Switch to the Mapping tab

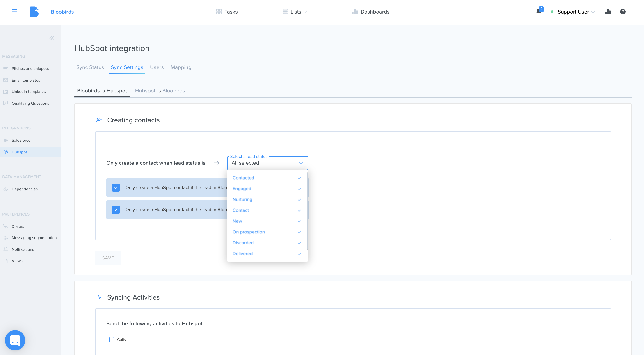(x=181, y=67)
